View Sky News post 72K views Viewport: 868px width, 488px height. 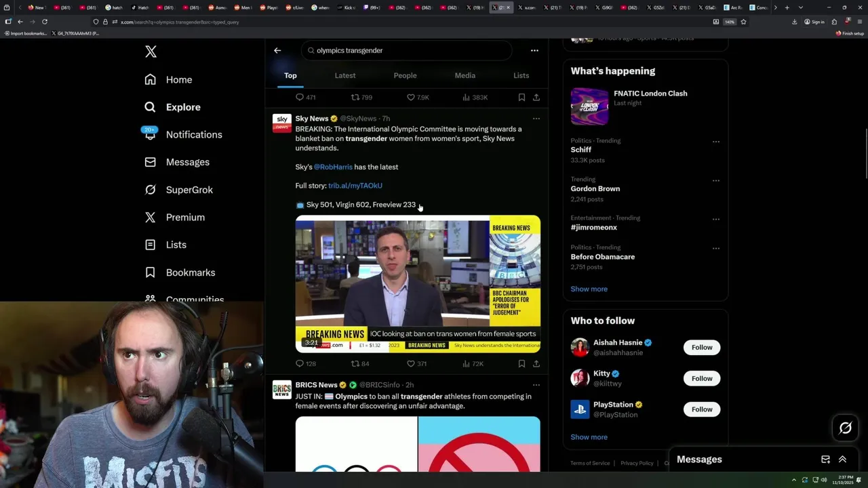(x=473, y=364)
